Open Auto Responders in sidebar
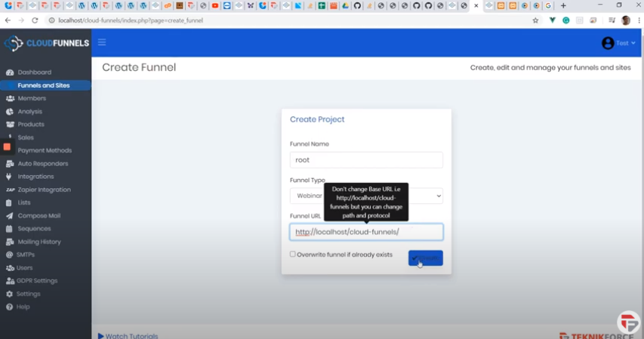 [x=42, y=164]
